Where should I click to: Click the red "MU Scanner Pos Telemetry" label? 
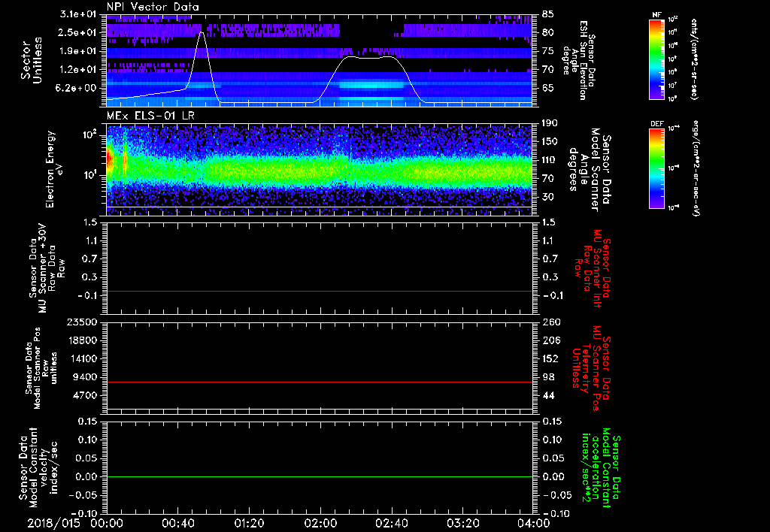pyautogui.click(x=591, y=368)
